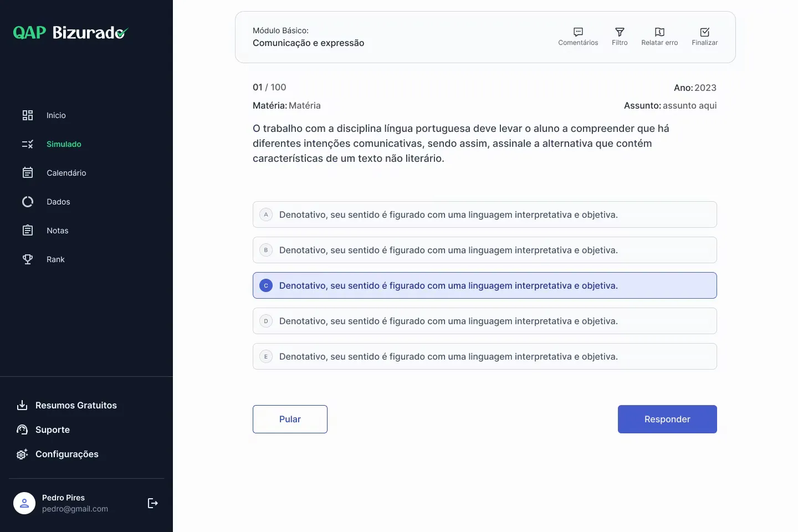The width and height of the screenshot is (798, 532).
Task: Click Pedro Pires profile avatar
Action: click(24, 503)
